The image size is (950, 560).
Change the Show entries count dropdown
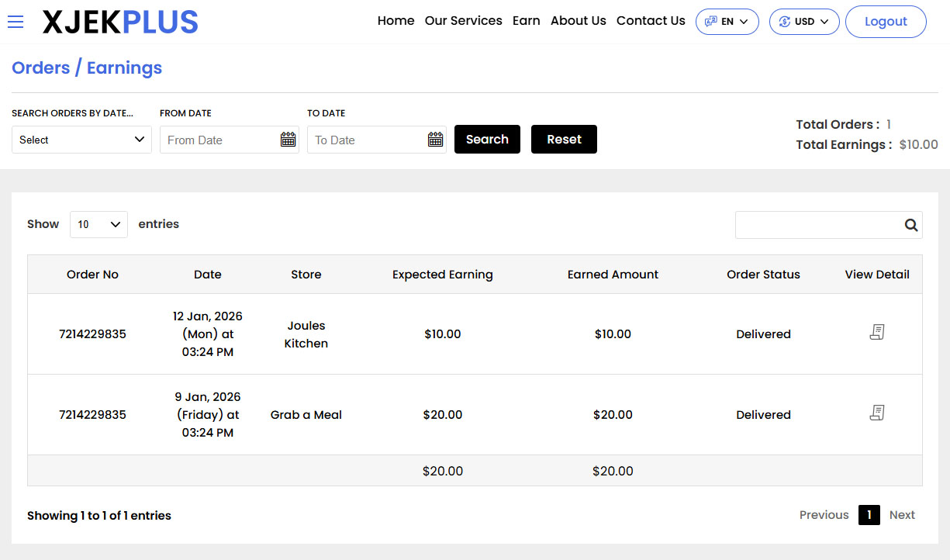pyautogui.click(x=98, y=224)
